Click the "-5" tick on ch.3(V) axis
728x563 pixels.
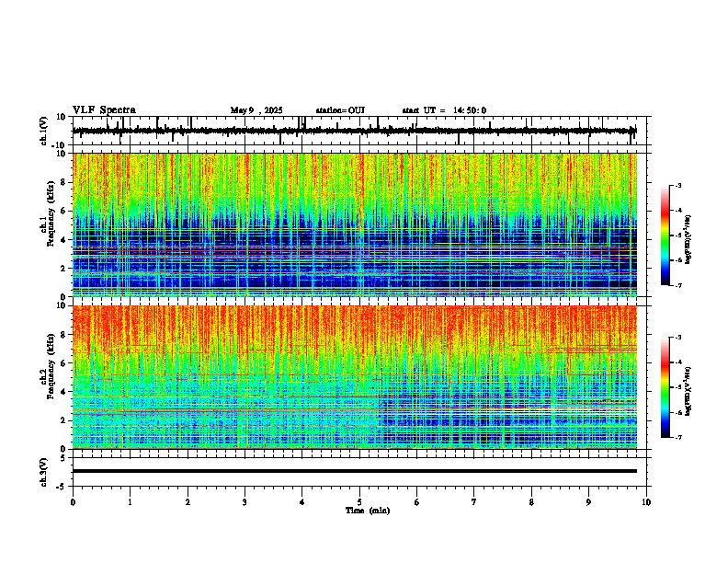(63, 487)
